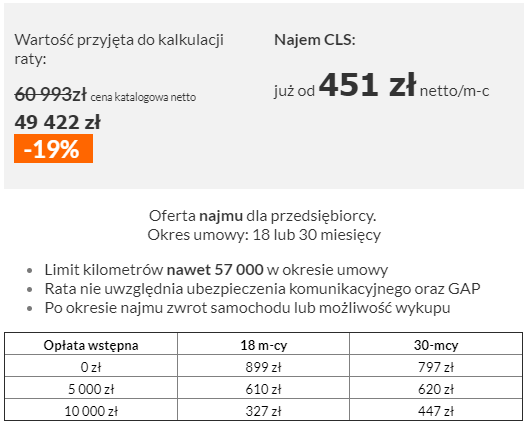The image size is (530, 429).
Task: Click the 0 zł initial fee cell
Action: 91,367
